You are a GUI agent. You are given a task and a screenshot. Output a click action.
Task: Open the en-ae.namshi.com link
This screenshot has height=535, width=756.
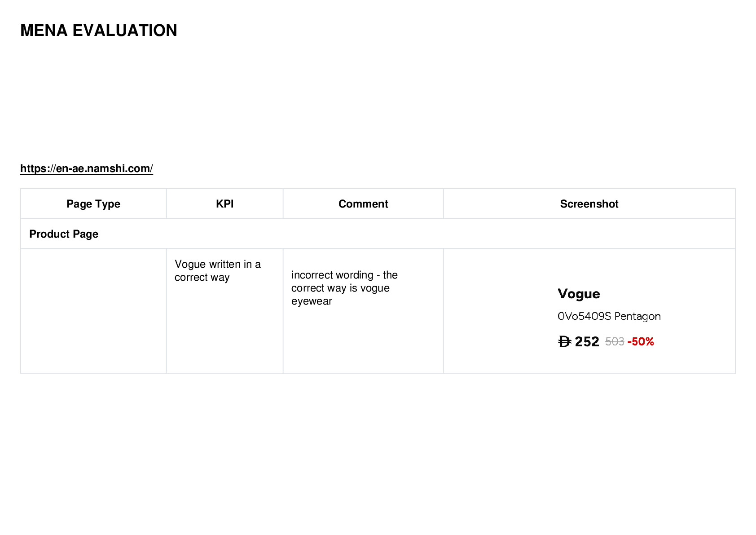[x=87, y=168]
